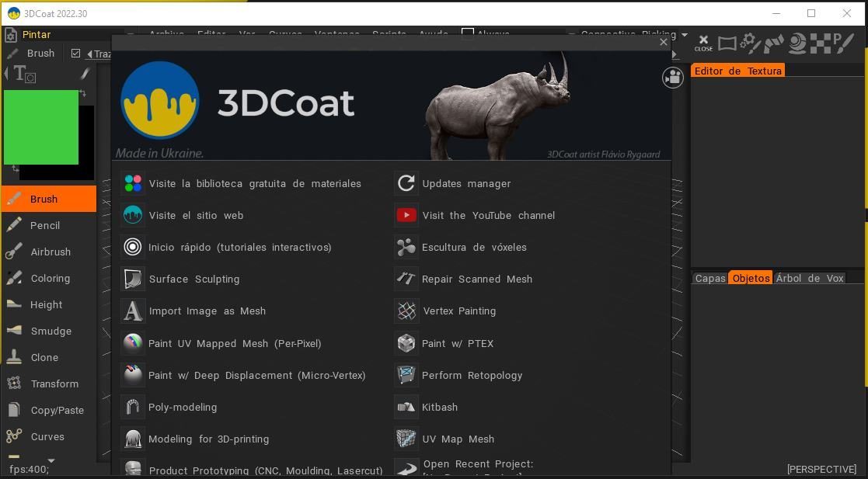The height and width of the screenshot is (479, 868).
Task: Open the gears-and-brush settings icon
Action: pos(750,43)
